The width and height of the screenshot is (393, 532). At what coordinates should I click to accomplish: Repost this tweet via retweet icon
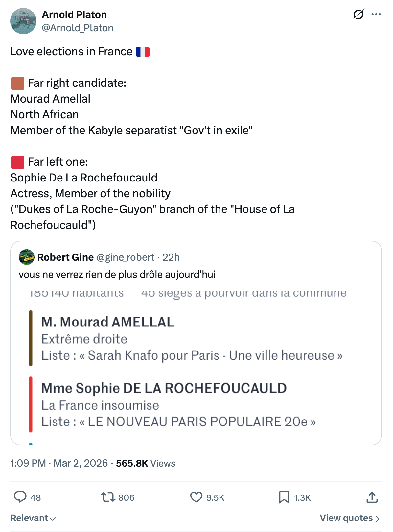pos(108,497)
